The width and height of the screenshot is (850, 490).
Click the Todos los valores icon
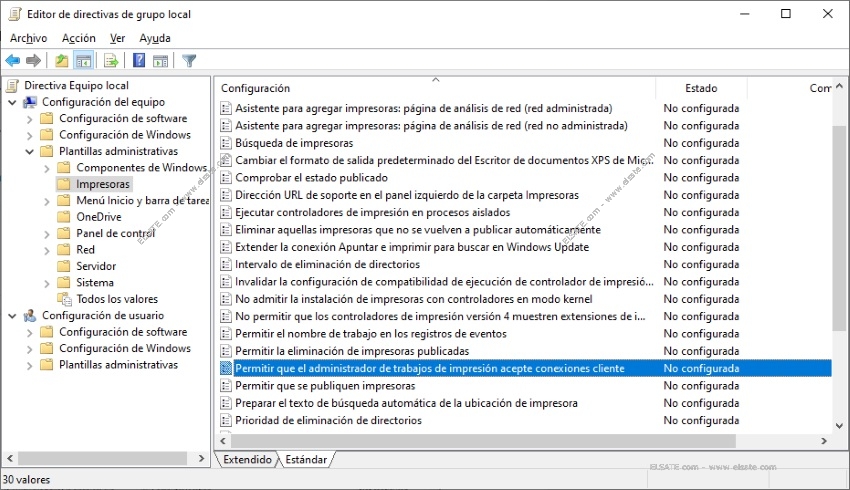[64, 299]
